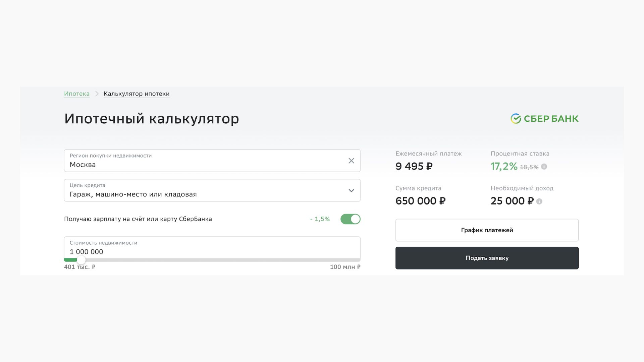Go to the Ипотека breadcrumb link
This screenshot has height=362, width=644.
point(77,94)
